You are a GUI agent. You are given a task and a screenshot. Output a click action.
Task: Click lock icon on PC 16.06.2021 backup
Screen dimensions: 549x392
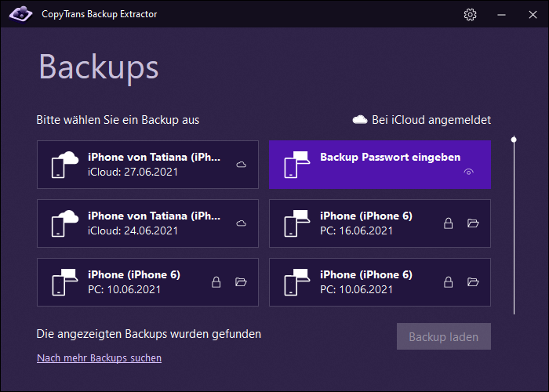click(448, 223)
